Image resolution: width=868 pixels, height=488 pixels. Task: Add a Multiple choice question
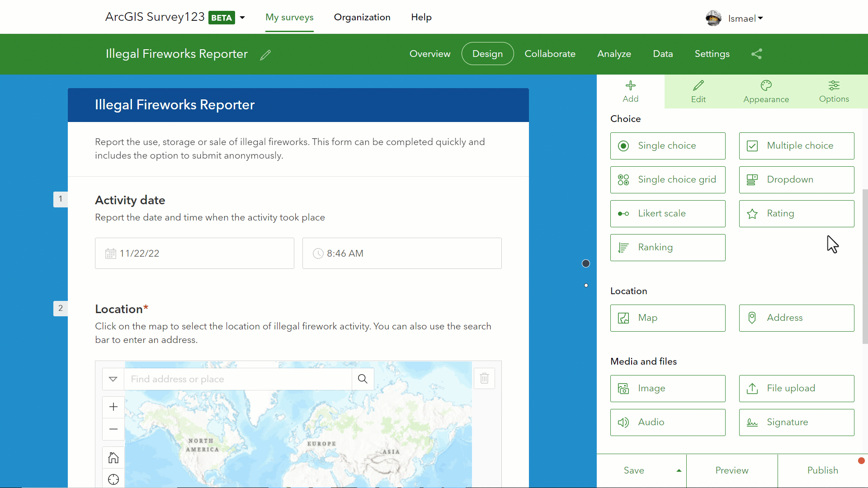pyautogui.click(x=796, y=145)
